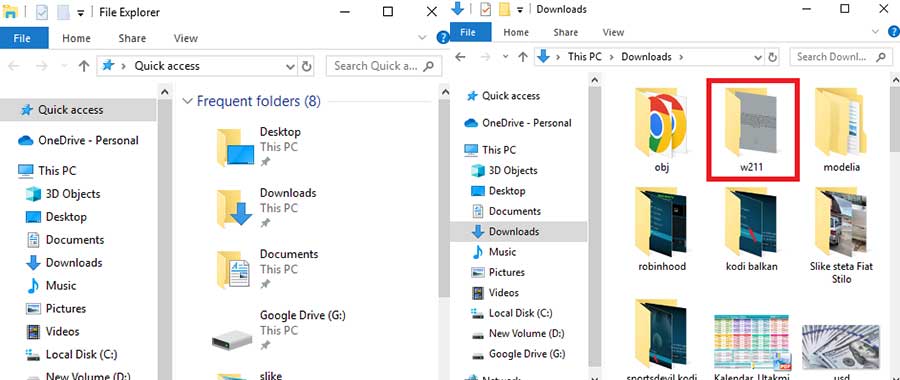This screenshot has width=900, height=380.
Task: Click Up arrow in File Explorer window
Action: (x=84, y=66)
